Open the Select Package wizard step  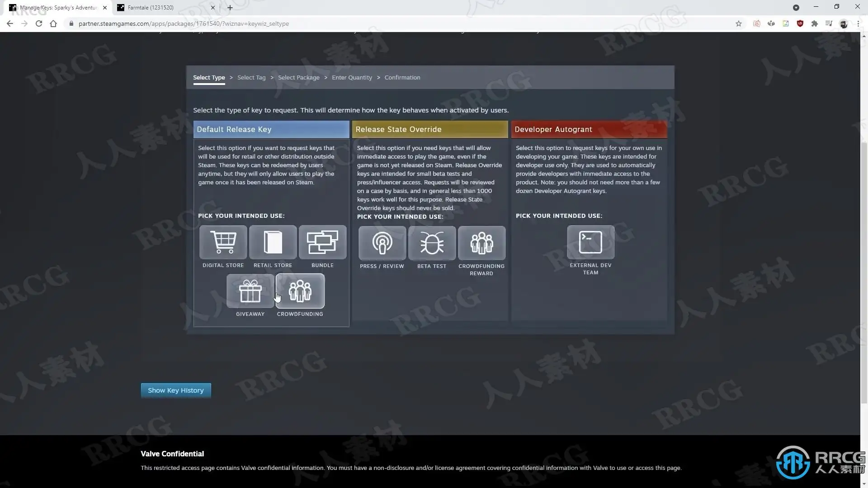[298, 78]
